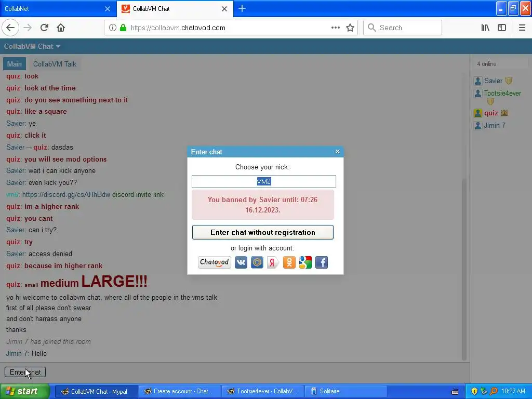Image resolution: width=532 pixels, height=399 pixels.
Task: Click user quiz in the online list
Action: tap(491, 113)
